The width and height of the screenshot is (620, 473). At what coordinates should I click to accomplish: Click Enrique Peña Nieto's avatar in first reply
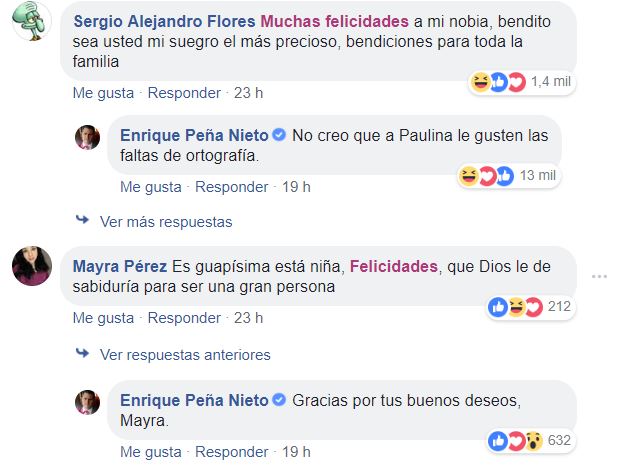pos(88,138)
